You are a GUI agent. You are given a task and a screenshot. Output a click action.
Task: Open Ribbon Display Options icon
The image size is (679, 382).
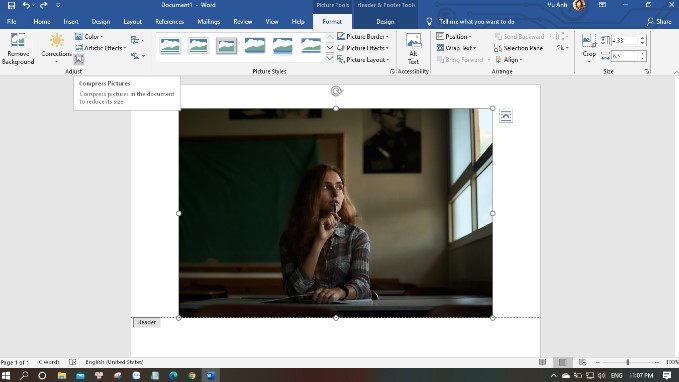602,5
